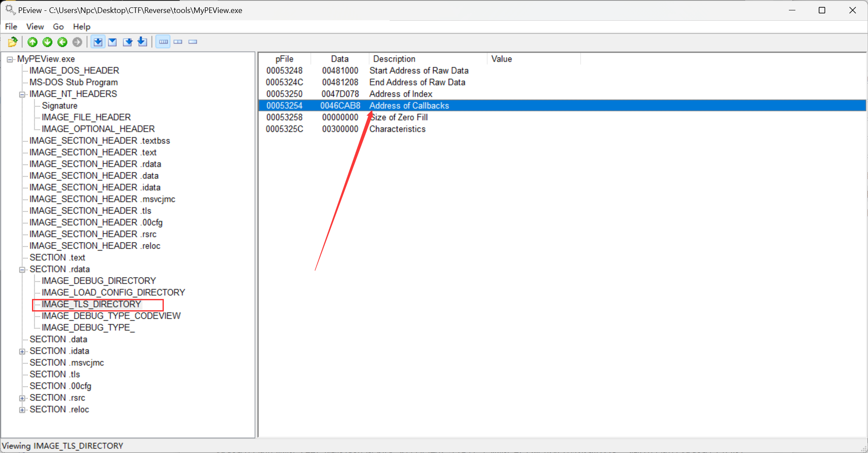Toggle the four-segment byte view button
Screen dimensions: 868x453
163,42
